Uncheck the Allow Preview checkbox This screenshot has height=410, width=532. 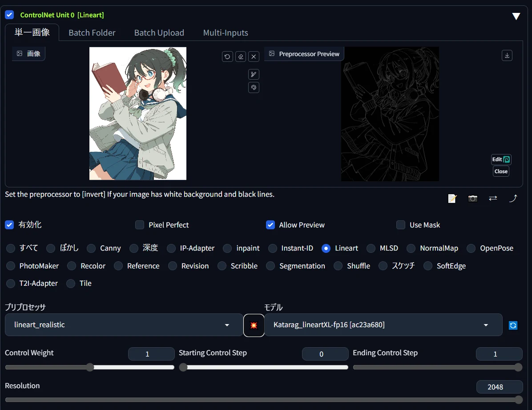[270, 225]
